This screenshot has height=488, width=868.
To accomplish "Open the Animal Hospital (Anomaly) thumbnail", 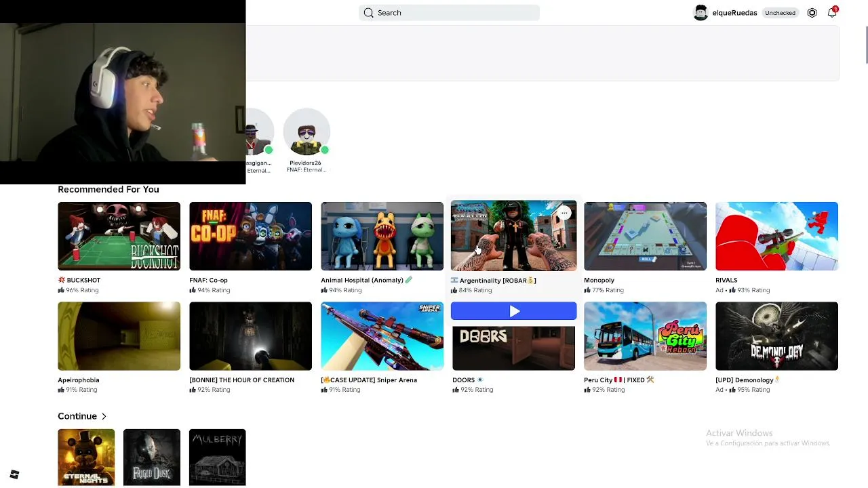I will [382, 236].
